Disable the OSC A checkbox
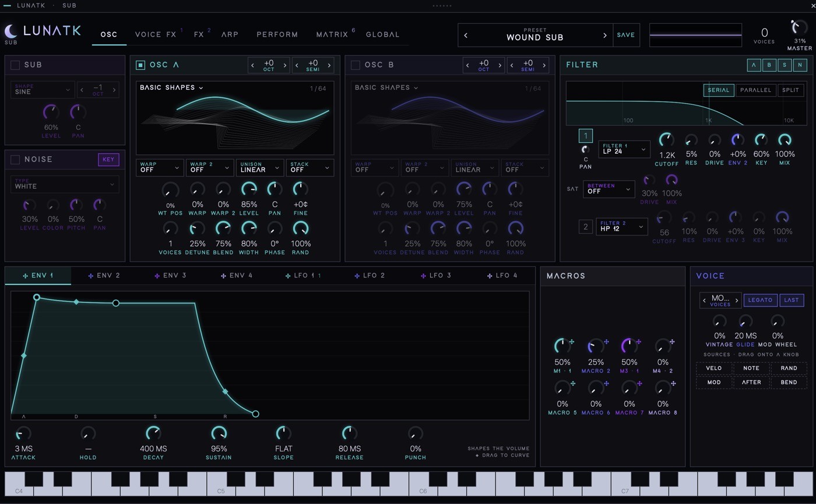Viewport: 816px width, 504px height. [140, 65]
